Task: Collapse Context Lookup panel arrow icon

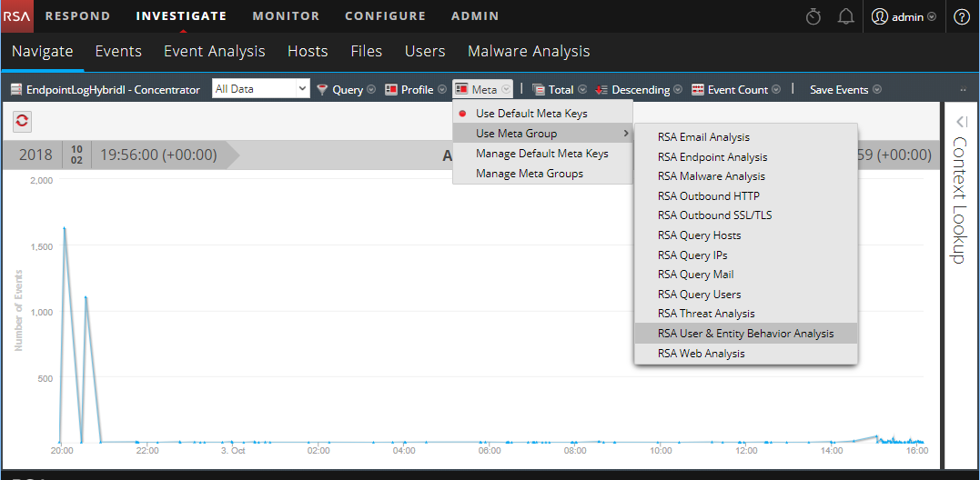Action: click(x=961, y=121)
